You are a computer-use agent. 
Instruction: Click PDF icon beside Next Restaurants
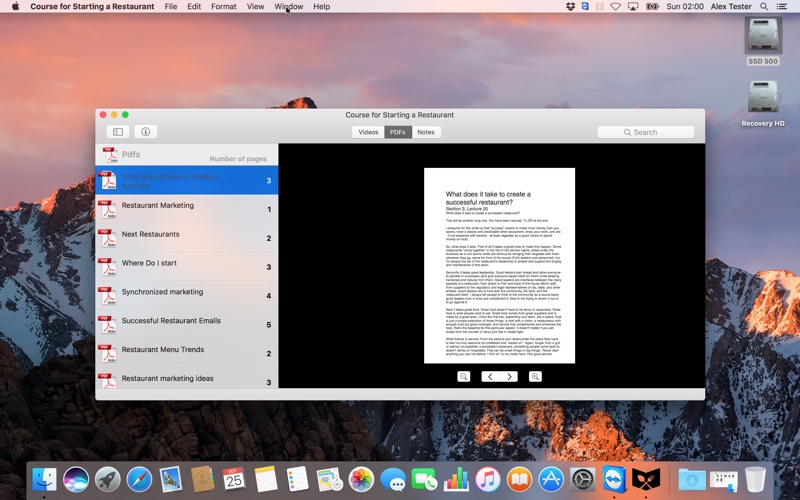click(x=107, y=238)
